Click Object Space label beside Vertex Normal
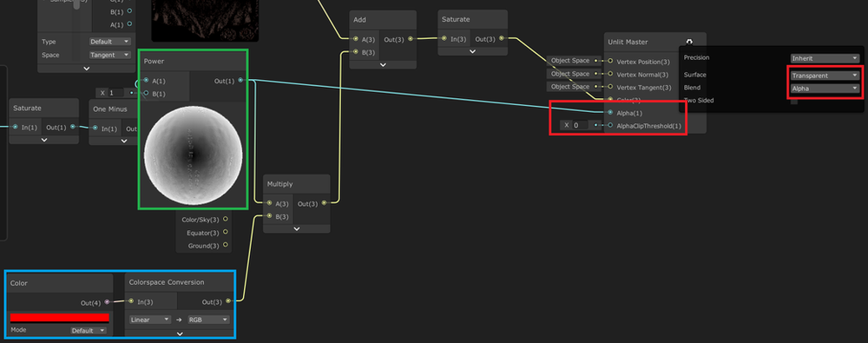The height and width of the screenshot is (343, 868). tap(570, 74)
